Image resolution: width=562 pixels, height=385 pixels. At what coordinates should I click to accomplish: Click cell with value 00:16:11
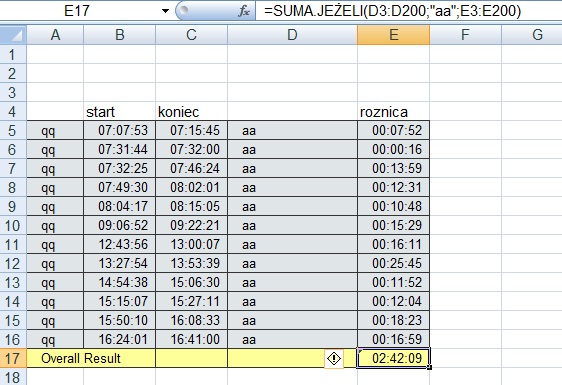click(394, 244)
